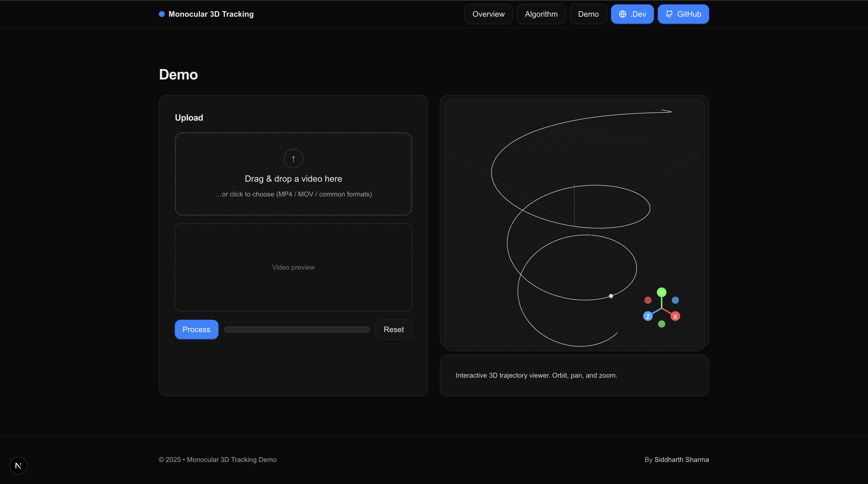Reset the upload form
868x484 pixels.
pyautogui.click(x=393, y=329)
